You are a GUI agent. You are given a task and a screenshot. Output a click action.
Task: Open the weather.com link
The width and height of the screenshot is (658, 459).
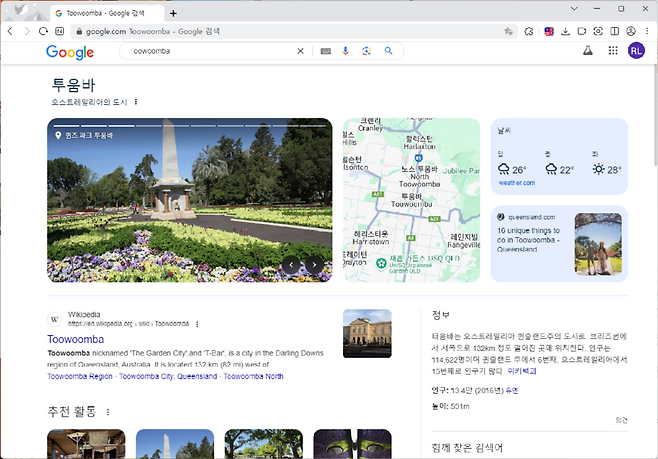pos(516,183)
